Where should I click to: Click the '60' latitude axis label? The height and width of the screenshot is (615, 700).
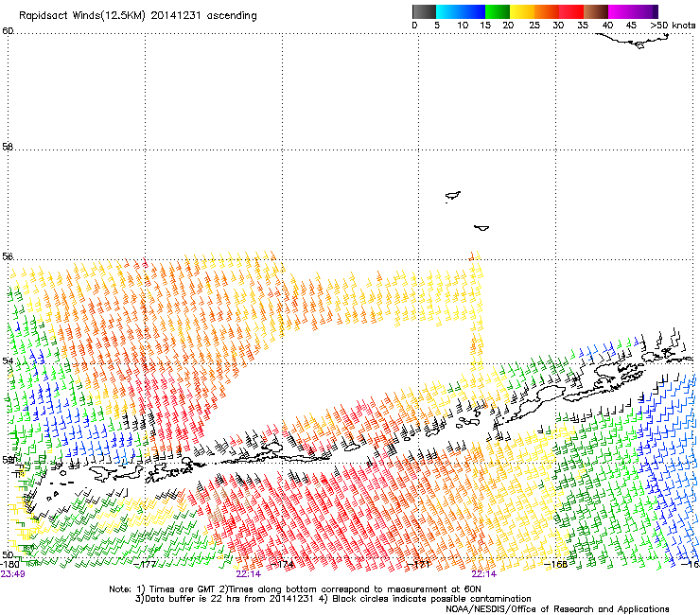[8, 31]
